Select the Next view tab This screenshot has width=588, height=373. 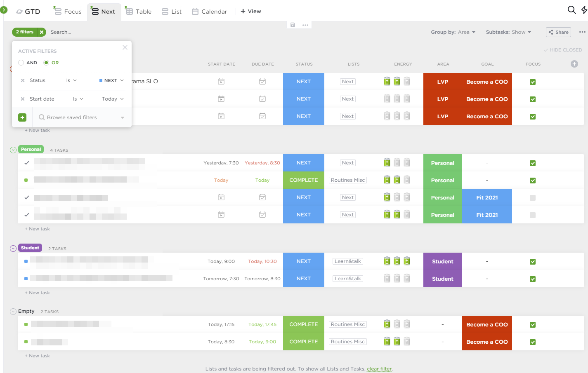point(104,12)
